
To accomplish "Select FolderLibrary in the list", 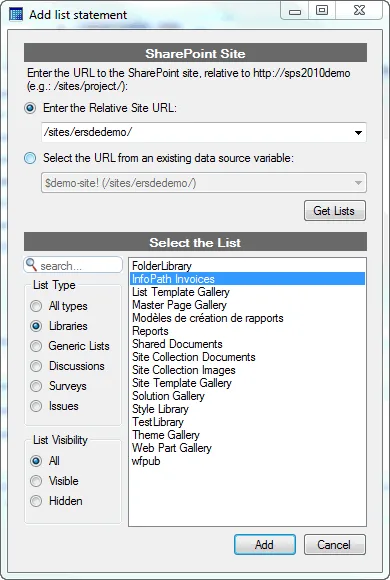I will click(x=247, y=266).
